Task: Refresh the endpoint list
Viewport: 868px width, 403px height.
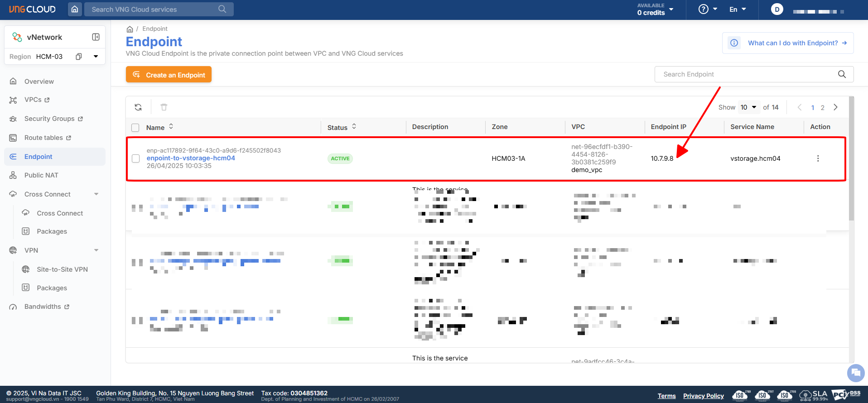Action: pos(138,107)
